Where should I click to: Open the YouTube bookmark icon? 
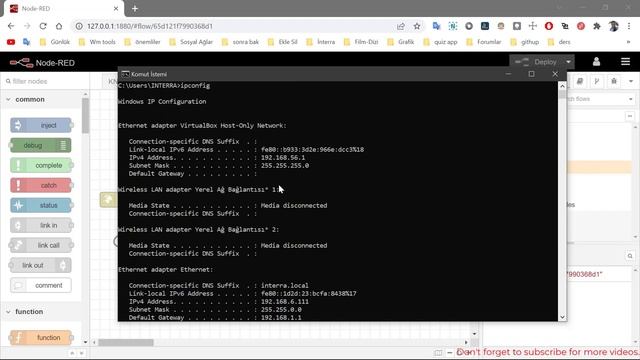point(11,42)
